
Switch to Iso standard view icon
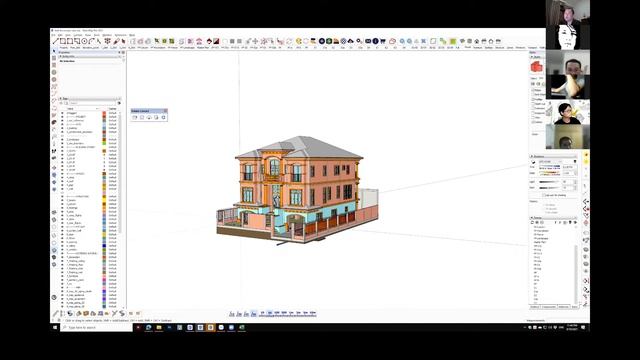click(462, 41)
